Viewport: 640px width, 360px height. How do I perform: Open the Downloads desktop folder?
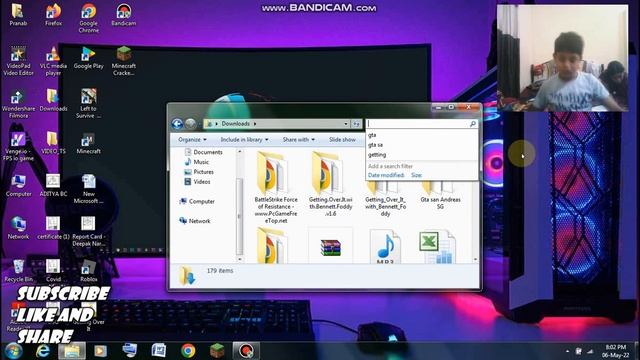(x=53, y=100)
